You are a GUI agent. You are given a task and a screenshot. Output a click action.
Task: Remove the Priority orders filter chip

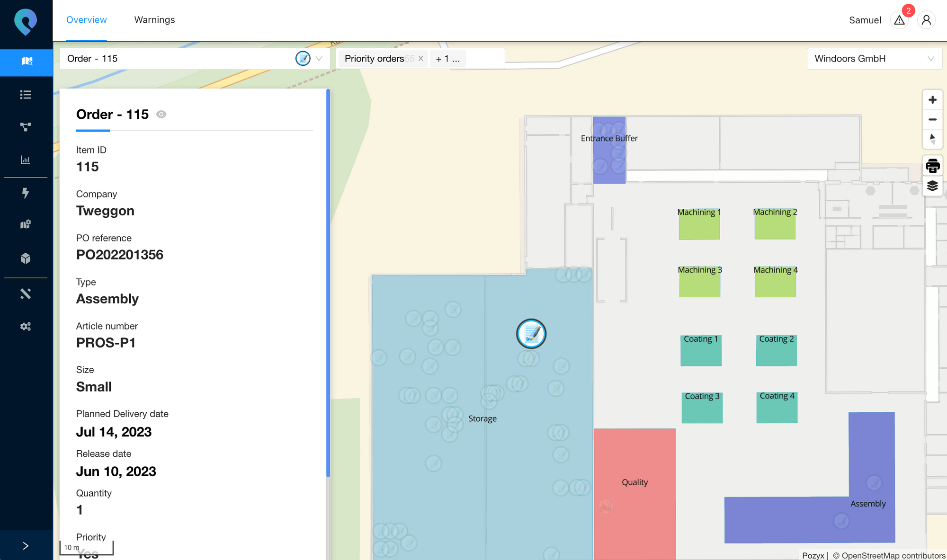[x=420, y=59]
